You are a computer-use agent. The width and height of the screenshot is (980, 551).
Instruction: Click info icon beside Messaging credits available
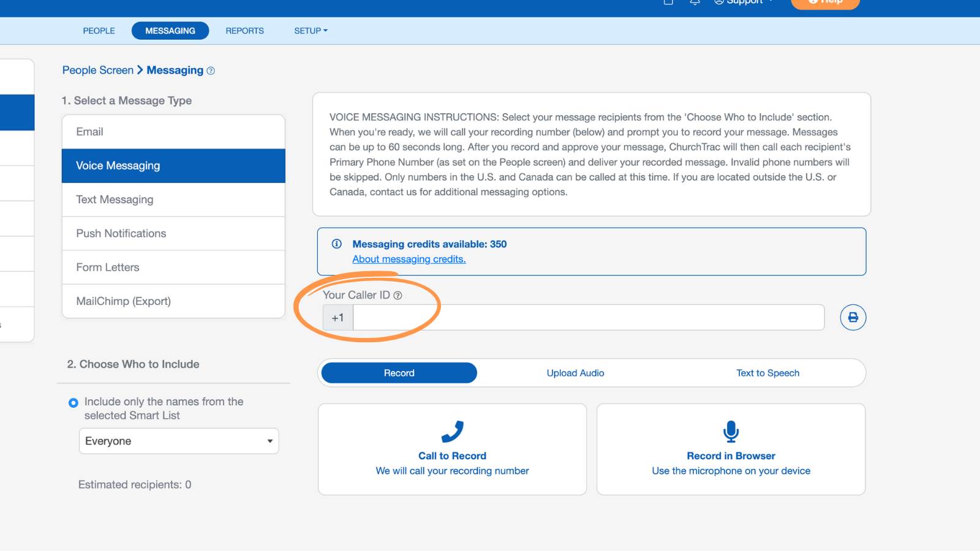click(336, 244)
